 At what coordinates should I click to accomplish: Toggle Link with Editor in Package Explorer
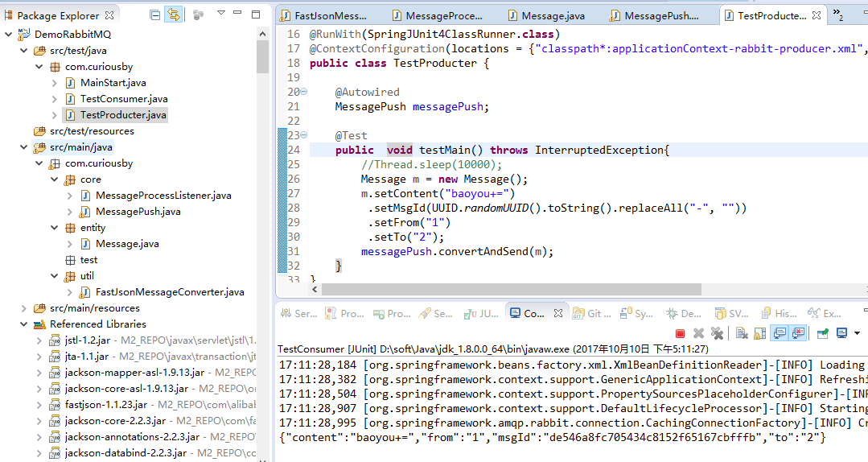(173, 14)
